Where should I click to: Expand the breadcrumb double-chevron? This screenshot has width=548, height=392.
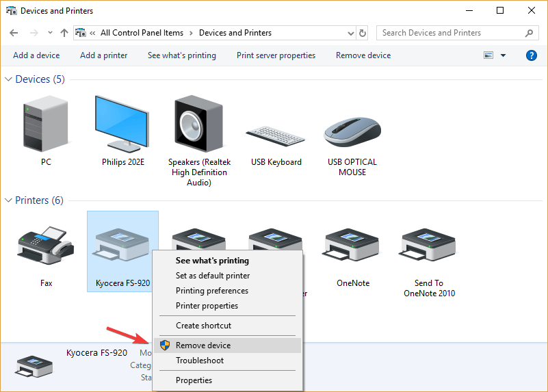[x=92, y=33]
